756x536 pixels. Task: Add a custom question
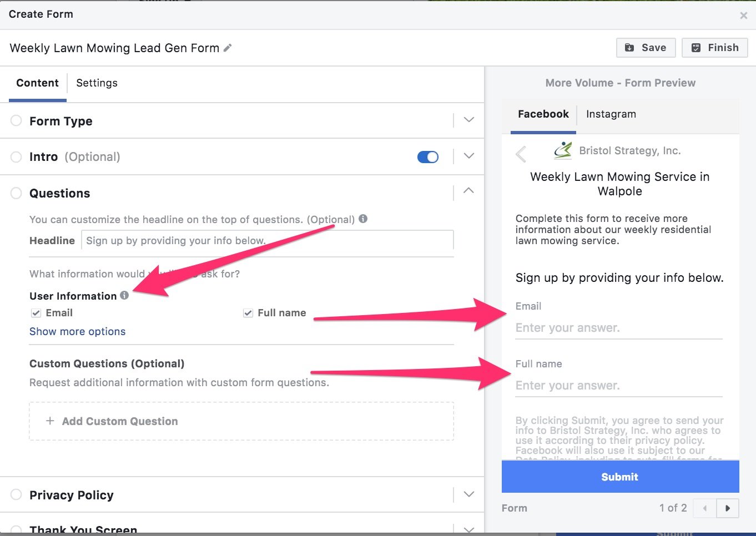pos(241,421)
